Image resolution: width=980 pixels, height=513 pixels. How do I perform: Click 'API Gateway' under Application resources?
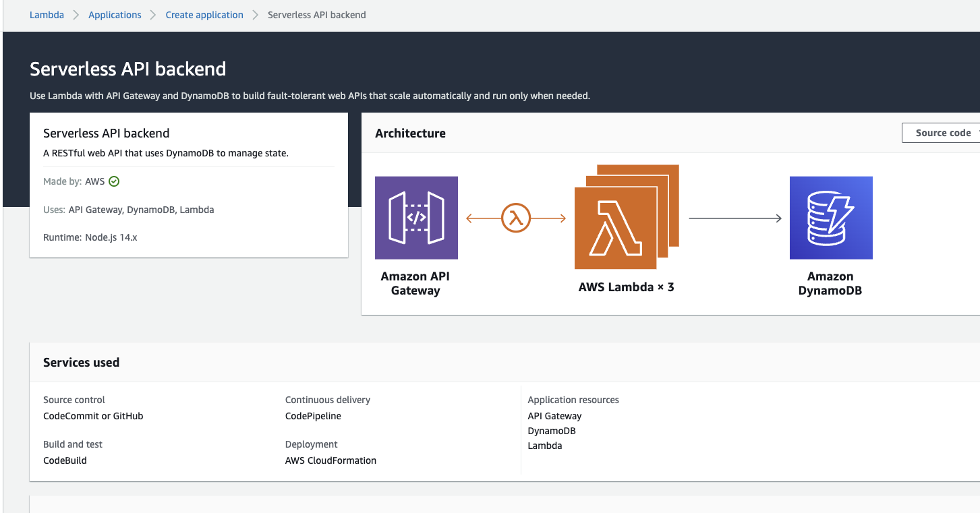point(554,416)
